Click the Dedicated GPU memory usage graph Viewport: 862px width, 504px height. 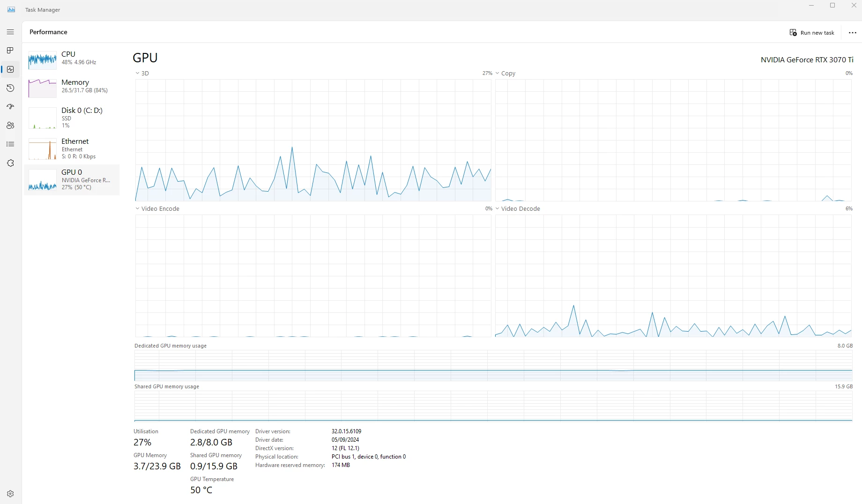[x=493, y=365]
